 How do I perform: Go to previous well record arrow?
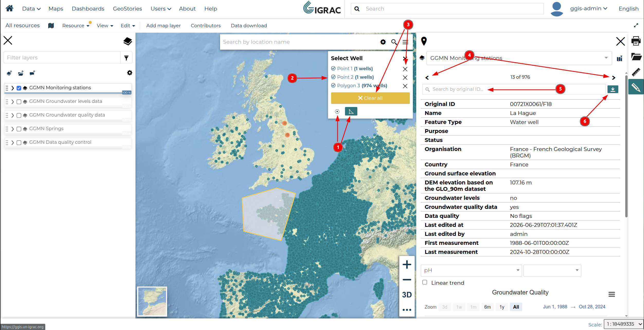[427, 77]
